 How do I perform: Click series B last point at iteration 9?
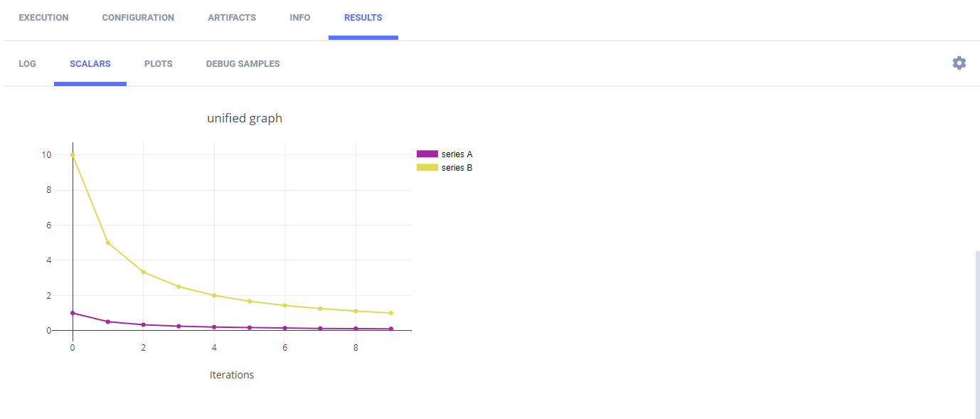[391, 313]
